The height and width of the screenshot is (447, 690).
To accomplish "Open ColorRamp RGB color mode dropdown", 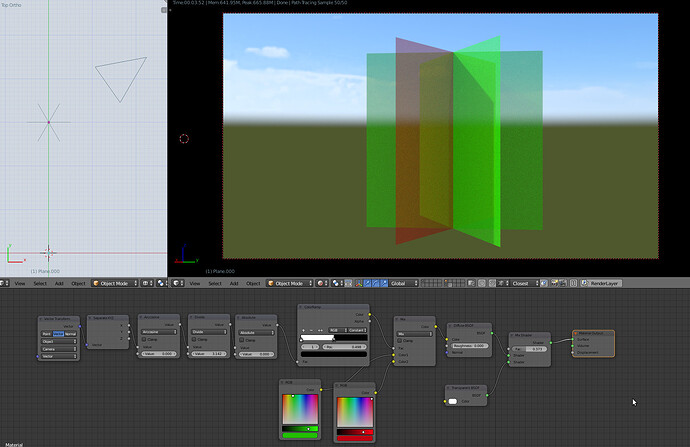I will [x=338, y=330].
